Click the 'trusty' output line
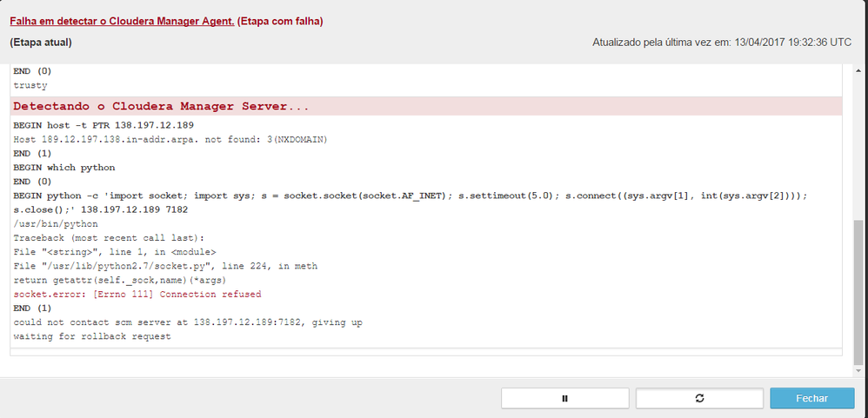 point(30,86)
